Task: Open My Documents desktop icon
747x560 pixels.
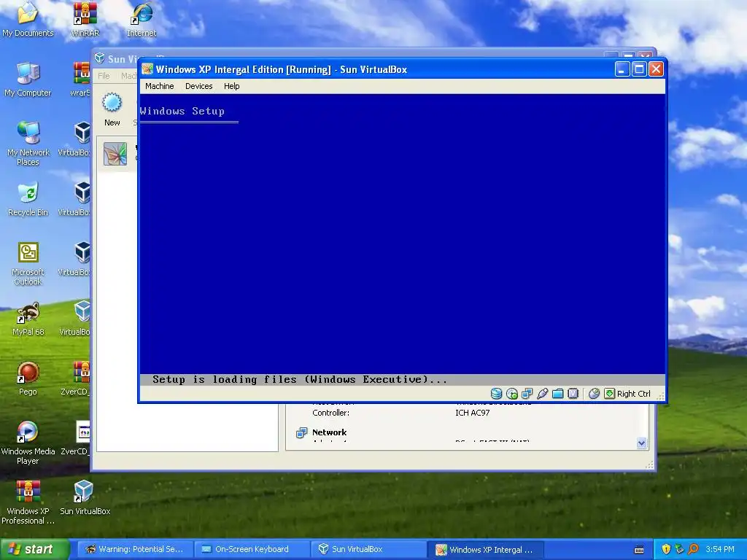Action: [28, 19]
